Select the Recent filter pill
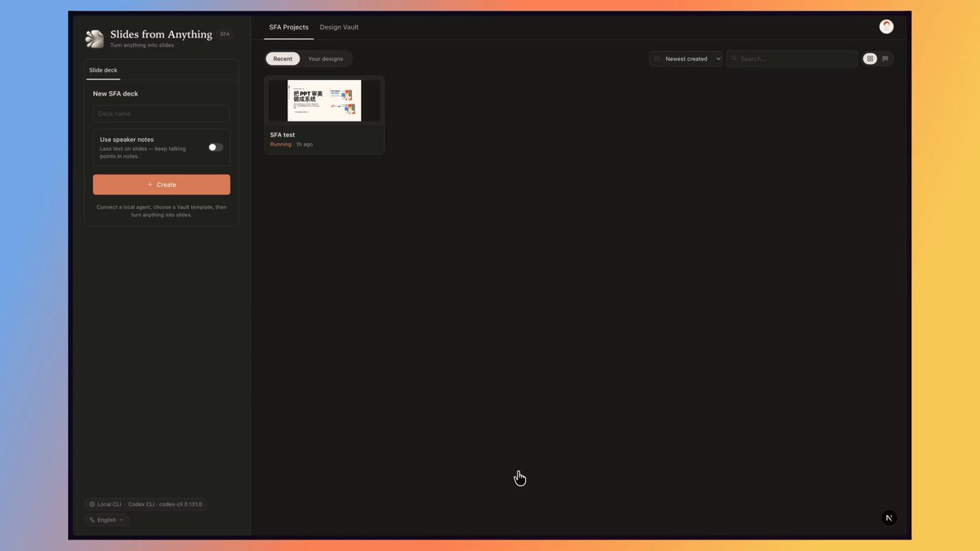The width and height of the screenshot is (980, 551). tap(283, 59)
